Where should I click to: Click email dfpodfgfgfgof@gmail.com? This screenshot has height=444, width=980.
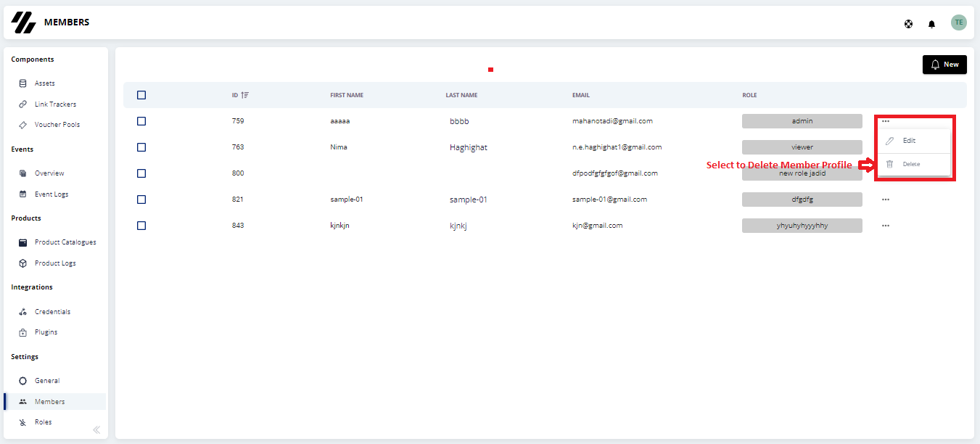[x=615, y=173]
